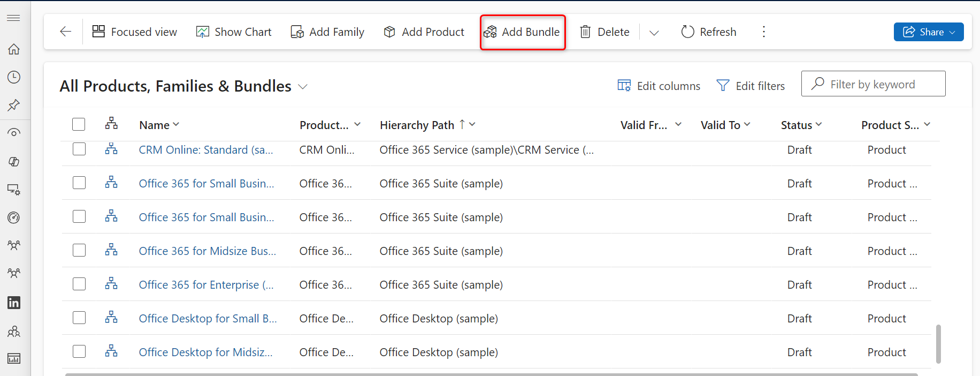This screenshot has height=376, width=980.
Task: Click the eye-shaped sidebar icon below the pin
Action: [x=14, y=132]
